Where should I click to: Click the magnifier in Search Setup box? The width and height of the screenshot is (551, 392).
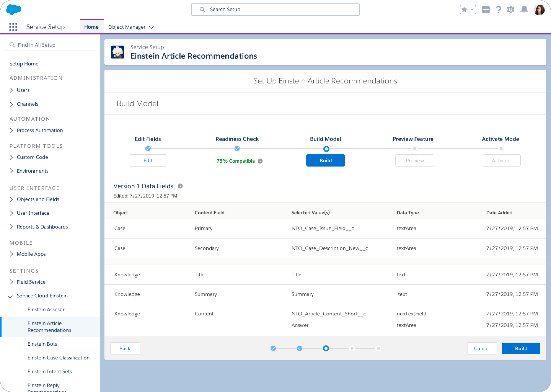click(202, 9)
